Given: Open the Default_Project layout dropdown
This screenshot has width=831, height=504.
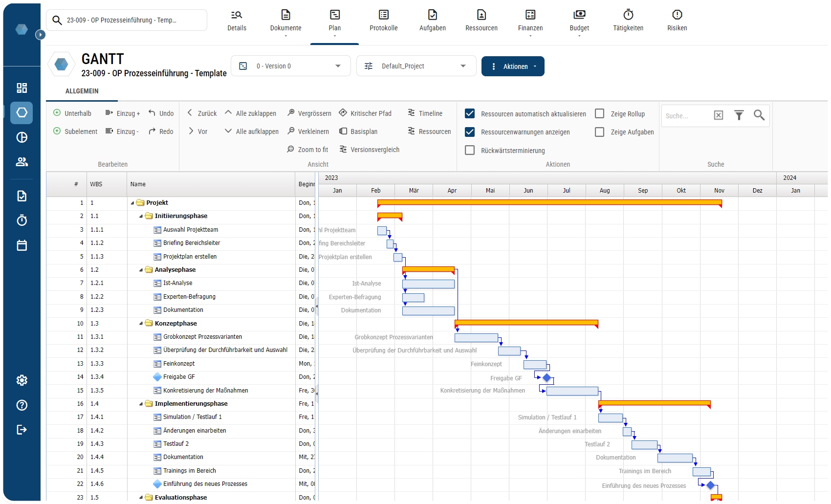Looking at the screenshot, I should click(x=416, y=66).
